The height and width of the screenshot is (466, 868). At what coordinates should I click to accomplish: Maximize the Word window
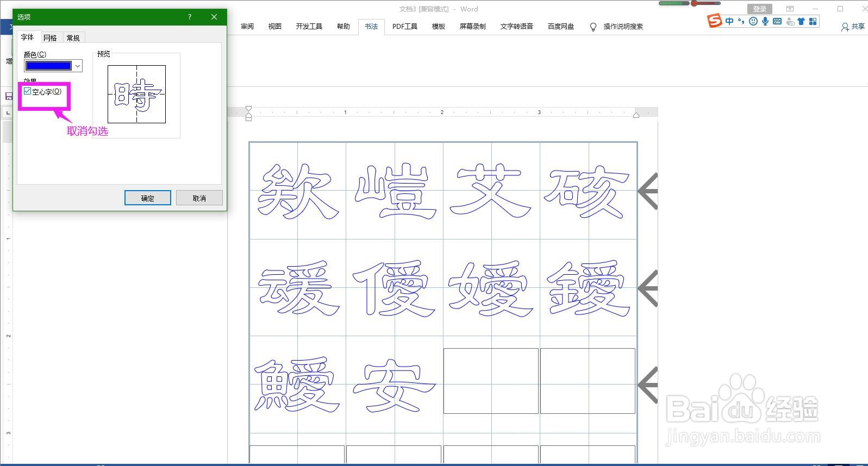coord(840,9)
